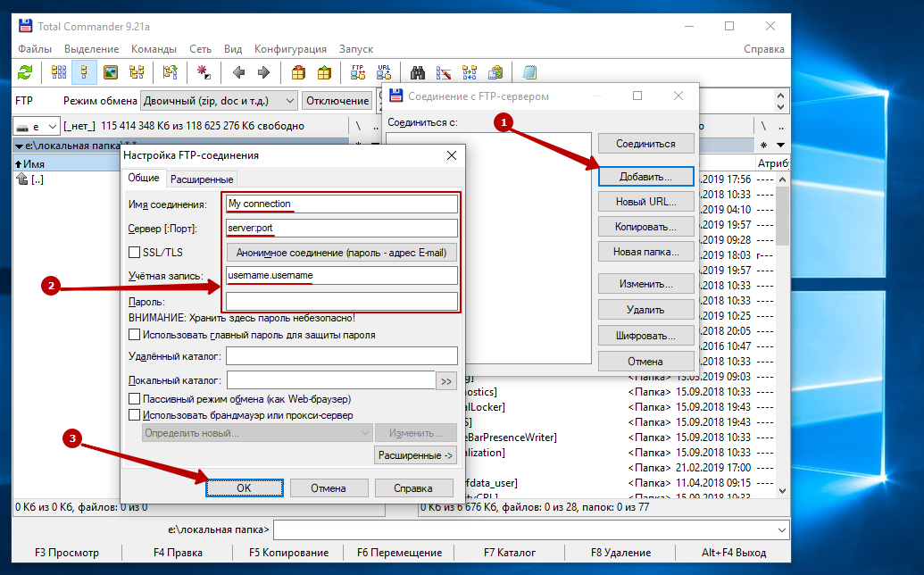The width and height of the screenshot is (924, 575).
Task: Open the Выделение menu
Action: click(x=91, y=49)
